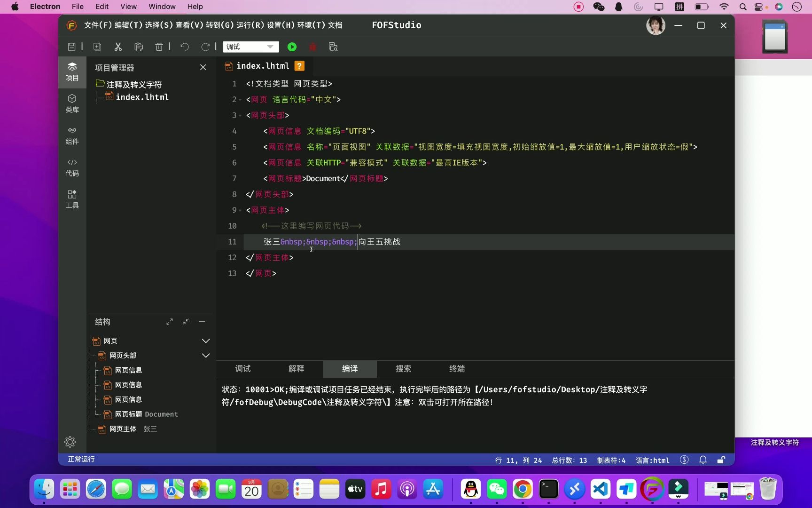This screenshot has width=812, height=508.
Task: Click the Delete trash icon in the toolbar
Action: pyautogui.click(x=159, y=47)
